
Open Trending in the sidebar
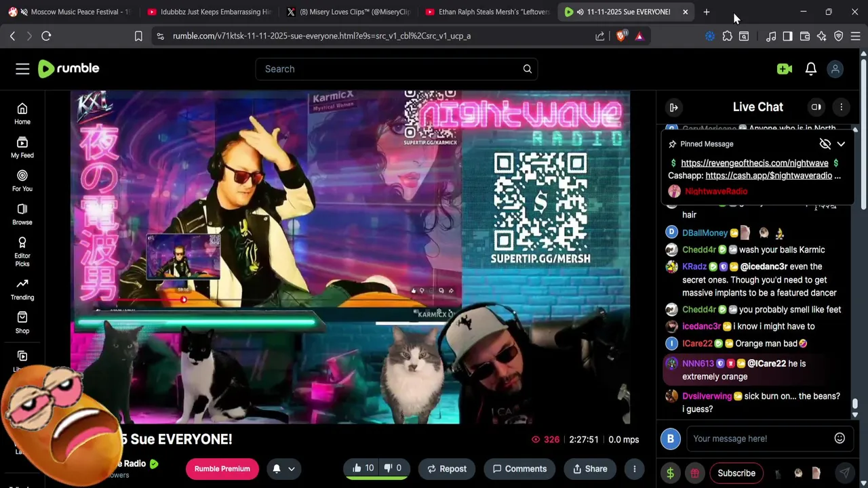22,289
